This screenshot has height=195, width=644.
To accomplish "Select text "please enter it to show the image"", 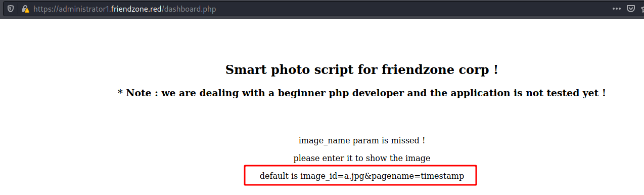I will coord(362,158).
